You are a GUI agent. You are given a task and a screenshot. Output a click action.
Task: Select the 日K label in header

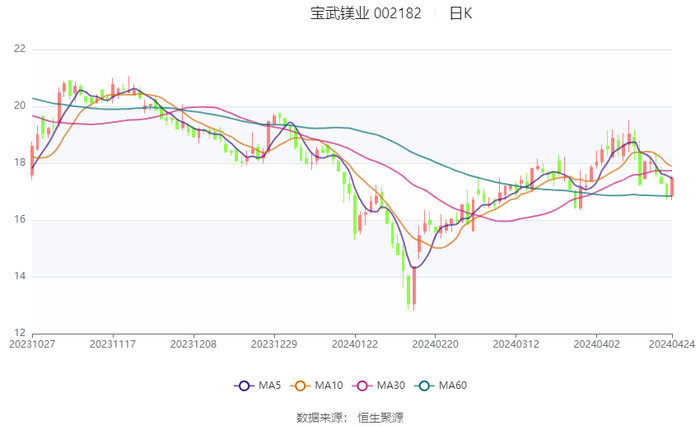pyautogui.click(x=460, y=14)
